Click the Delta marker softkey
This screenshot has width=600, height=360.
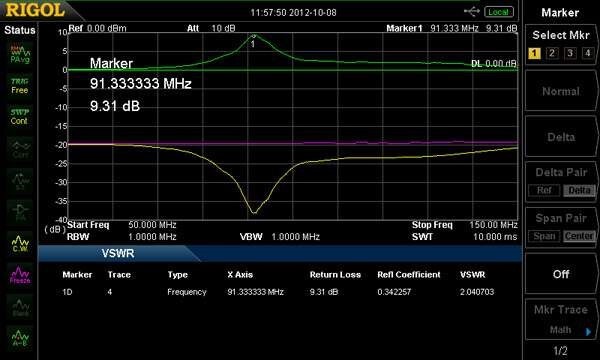click(x=561, y=137)
